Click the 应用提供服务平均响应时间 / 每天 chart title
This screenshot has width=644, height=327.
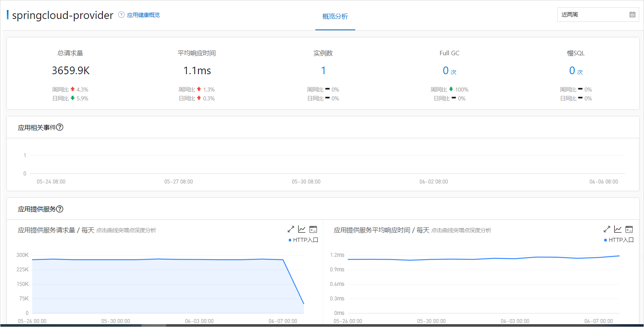pyautogui.click(x=381, y=230)
